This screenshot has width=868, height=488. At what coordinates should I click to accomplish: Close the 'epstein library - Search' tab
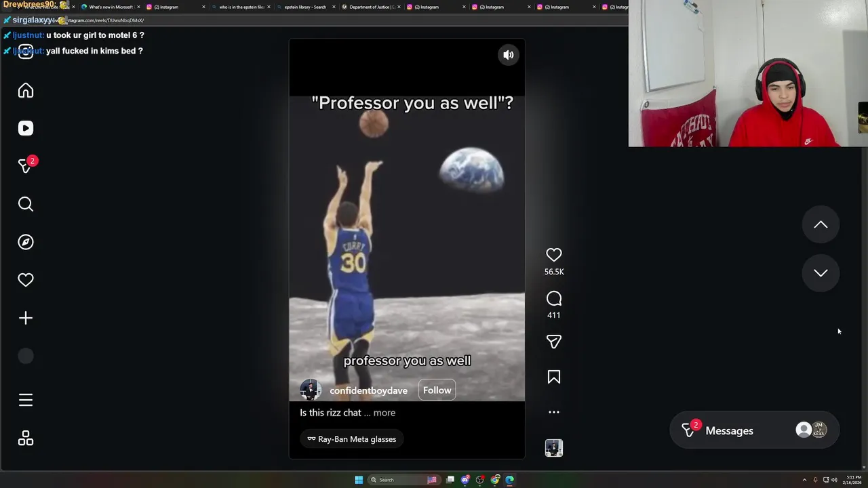(x=334, y=7)
